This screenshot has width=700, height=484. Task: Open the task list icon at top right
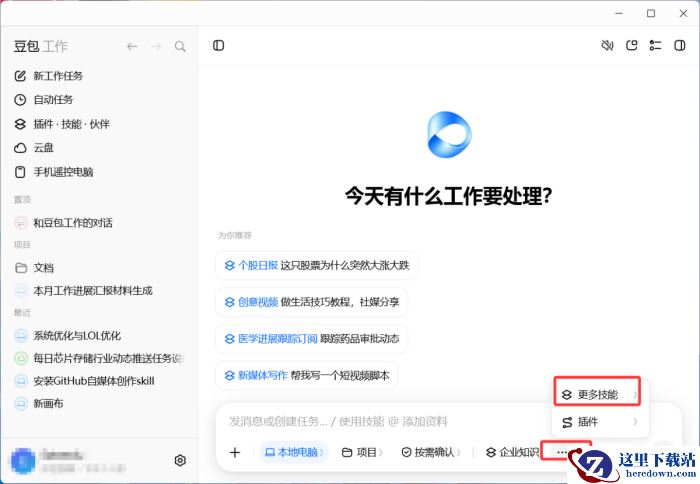coord(655,46)
